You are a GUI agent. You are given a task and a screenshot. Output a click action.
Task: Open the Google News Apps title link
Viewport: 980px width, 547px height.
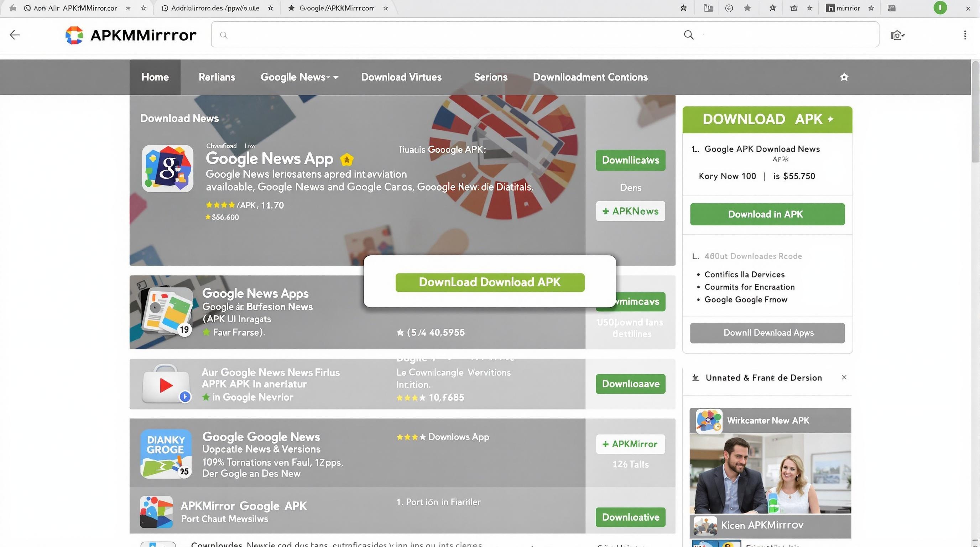coord(255,293)
